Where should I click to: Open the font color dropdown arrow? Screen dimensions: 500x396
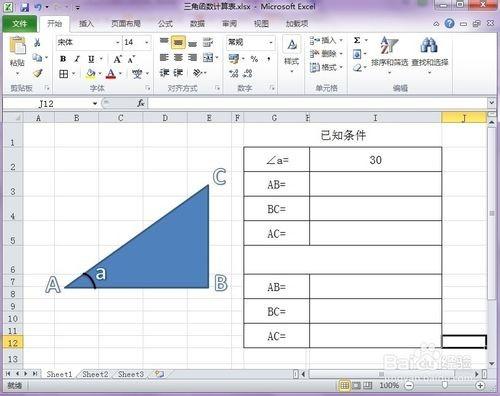[120, 74]
